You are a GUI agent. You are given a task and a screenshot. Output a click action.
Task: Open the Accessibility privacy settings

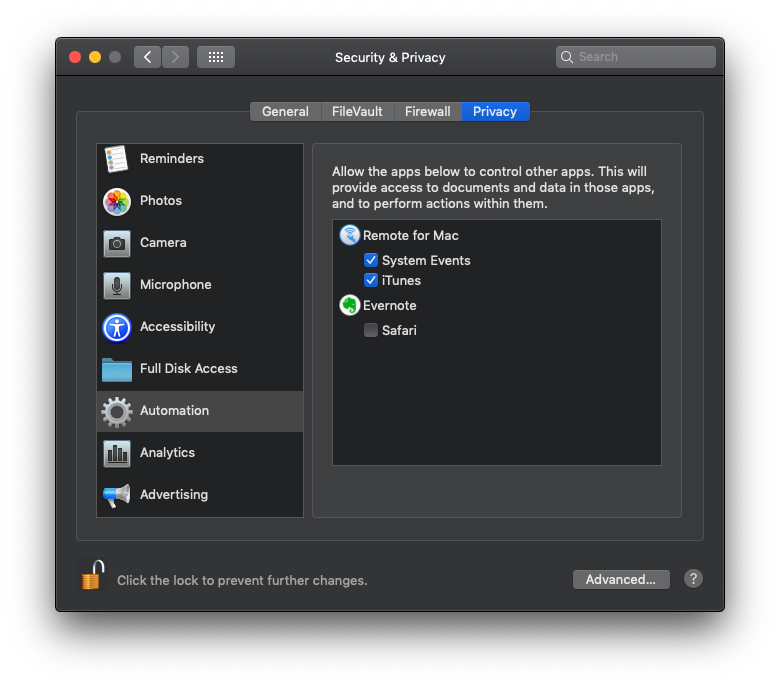[177, 327]
